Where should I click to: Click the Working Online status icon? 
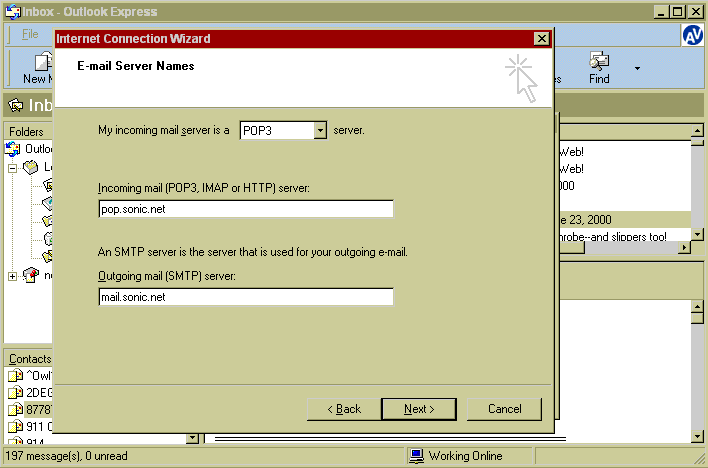click(x=416, y=456)
